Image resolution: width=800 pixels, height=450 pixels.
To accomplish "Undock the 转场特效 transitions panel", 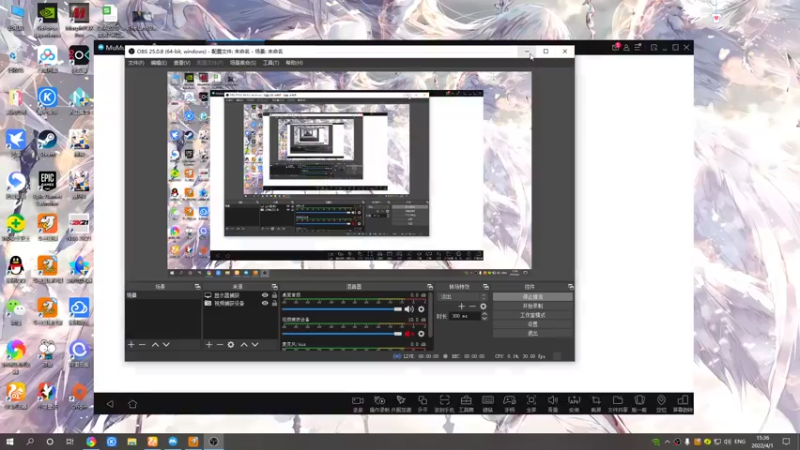I will point(486,287).
